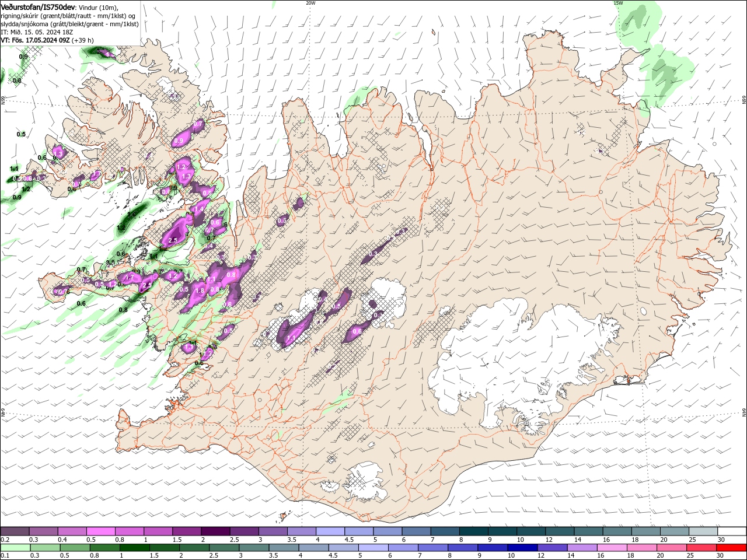Pick lower legend swatch starting at 0.3
Viewport: 747px width, 560px height.
pyautogui.click(x=45, y=548)
